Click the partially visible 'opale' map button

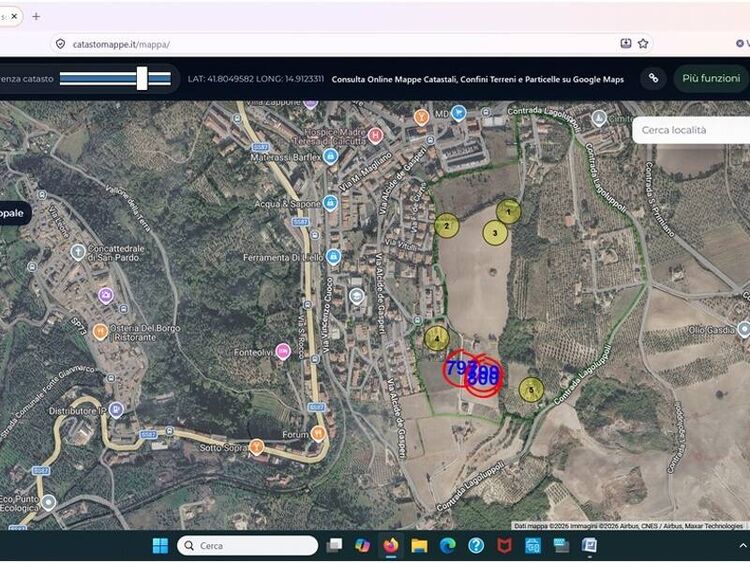pos(13,213)
